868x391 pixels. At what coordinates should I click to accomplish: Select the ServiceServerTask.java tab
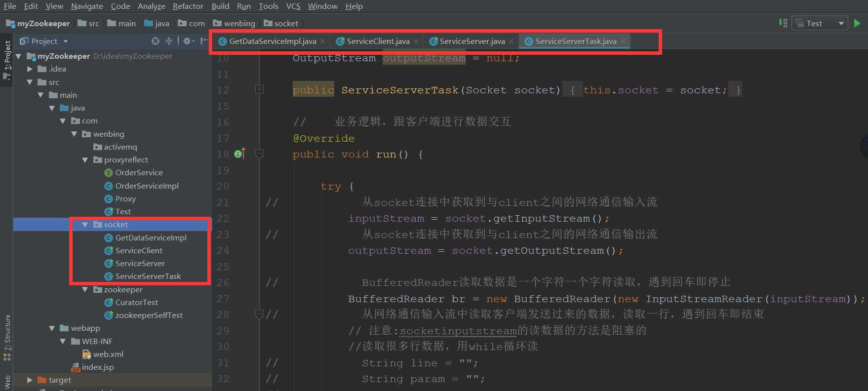(x=576, y=41)
